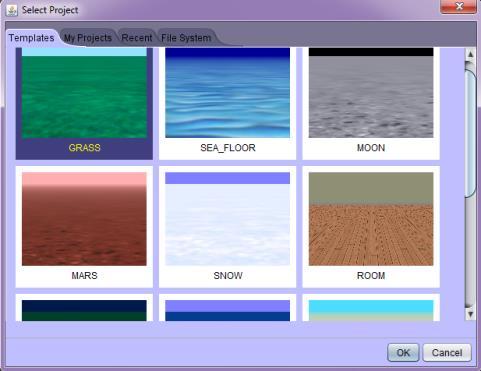This screenshot has height=371, width=481.
Task: Open the Recent tab
Action: pyautogui.click(x=137, y=38)
